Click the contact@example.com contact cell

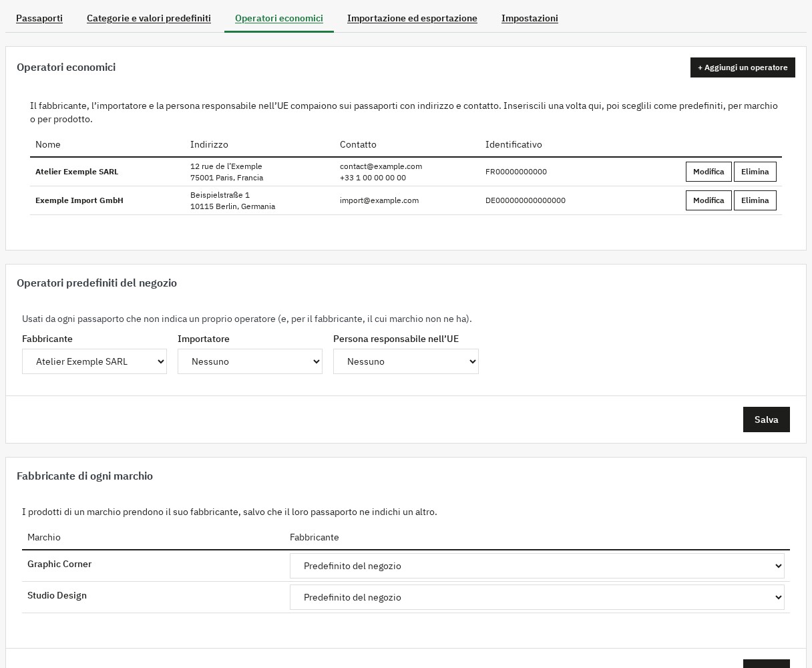[x=381, y=166]
